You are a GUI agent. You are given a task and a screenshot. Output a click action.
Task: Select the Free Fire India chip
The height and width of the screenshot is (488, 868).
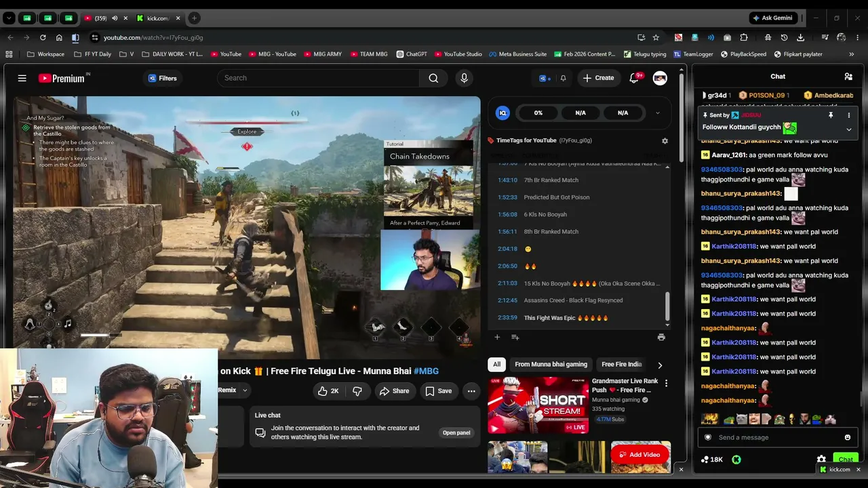click(x=621, y=365)
